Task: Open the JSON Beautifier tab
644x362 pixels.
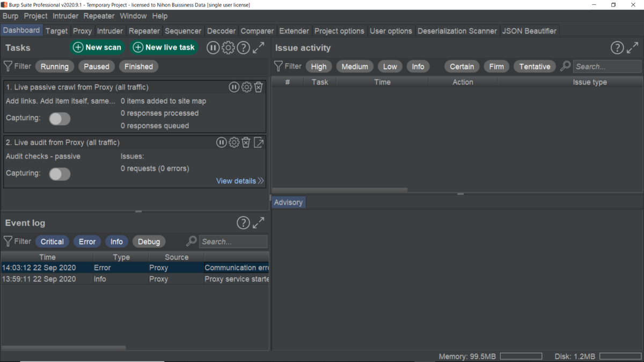Action: [529, 31]
